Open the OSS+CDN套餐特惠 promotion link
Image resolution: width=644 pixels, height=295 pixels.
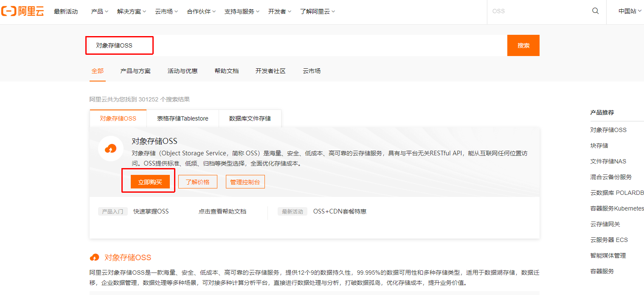pos(340,211)
